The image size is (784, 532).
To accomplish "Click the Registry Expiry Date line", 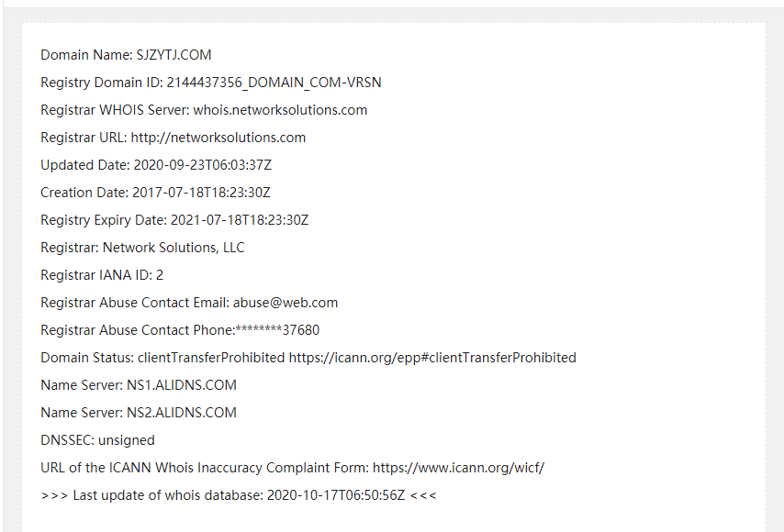I will pyautogui.click(x=174, y=220).
